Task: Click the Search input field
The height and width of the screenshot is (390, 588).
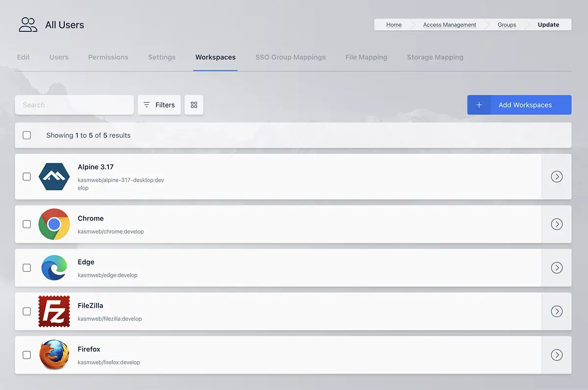Action: pos(74,105)
